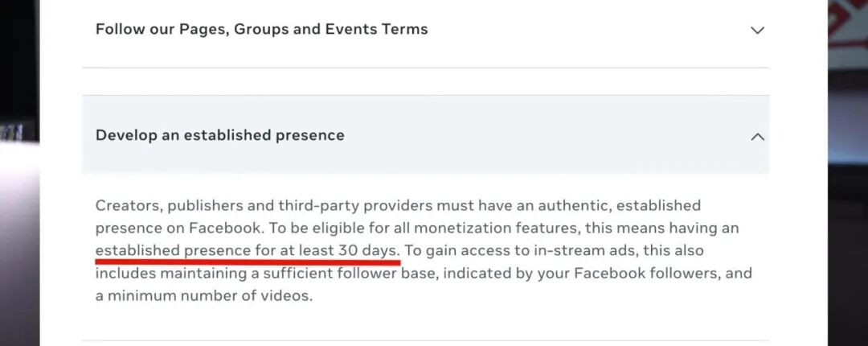This screenshot has height=346, width=868.
Task: Click the "Develop an established presence" heading
Action: (219, 135)
